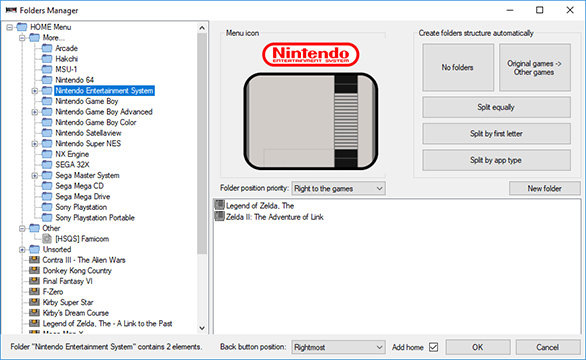Viewport: 586px width, 360px height.
Task: Collapse the Other folder node
Action: point(22,228)
